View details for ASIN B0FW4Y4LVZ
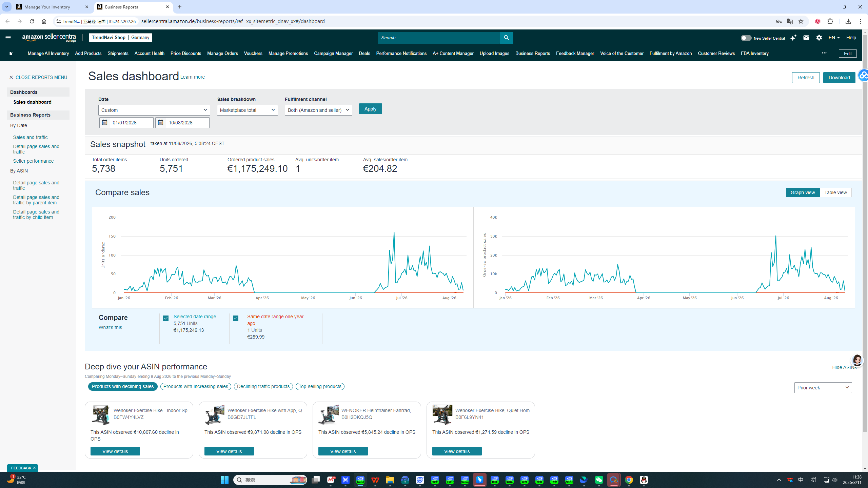Viewport: 868px width, 488px height. click(x=115, y=451)
